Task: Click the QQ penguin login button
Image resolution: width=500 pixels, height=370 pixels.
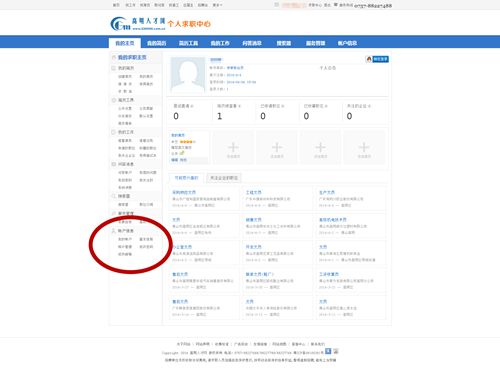Action: pyautogui.click(x=377, y=59)
